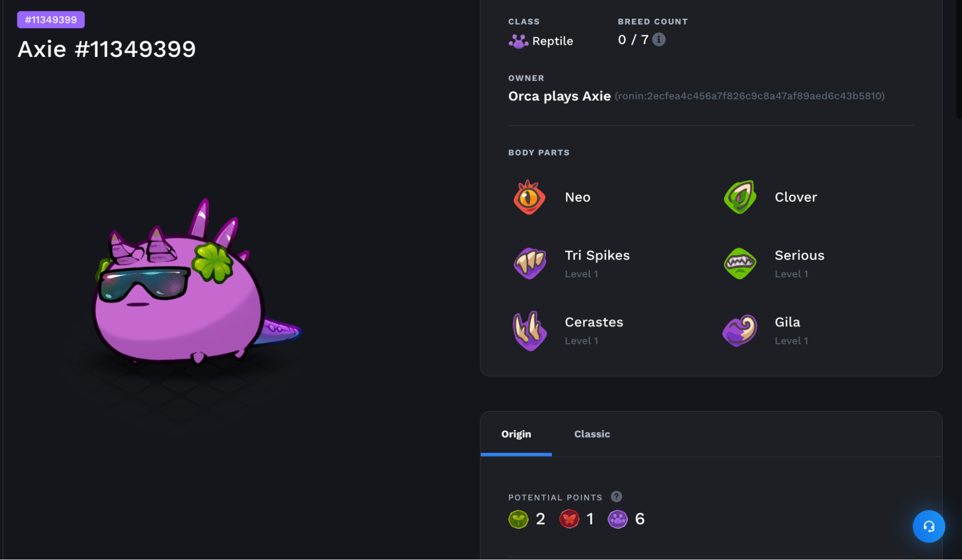The image size is (962, 560).
Task: Click the red bug potential points icon
Action: click(569, 519)
